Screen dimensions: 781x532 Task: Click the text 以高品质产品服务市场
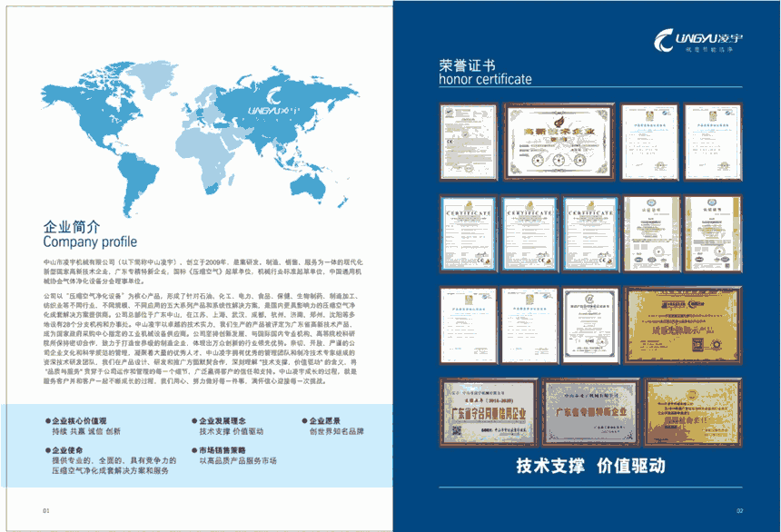point(238,461)
